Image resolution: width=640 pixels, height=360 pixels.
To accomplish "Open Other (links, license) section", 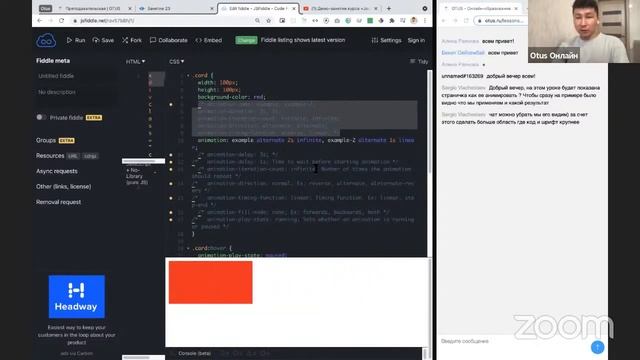I will point(64,187).
